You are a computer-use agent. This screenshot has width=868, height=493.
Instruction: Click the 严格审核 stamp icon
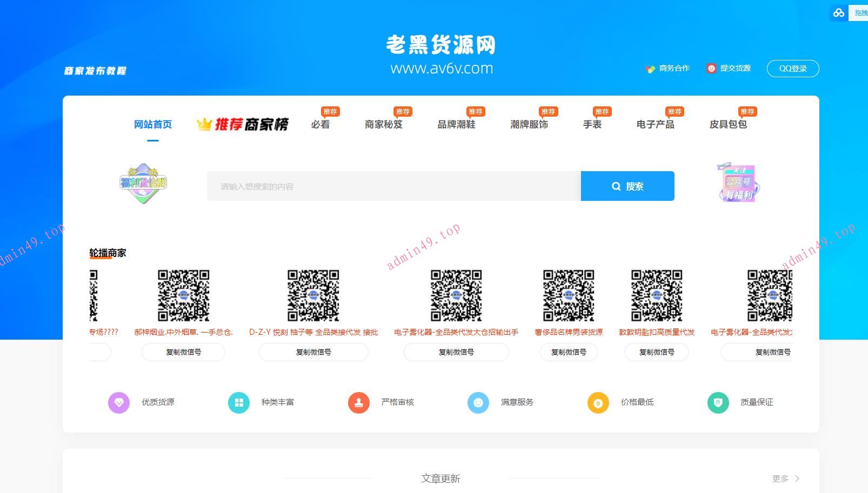point(358,403)
